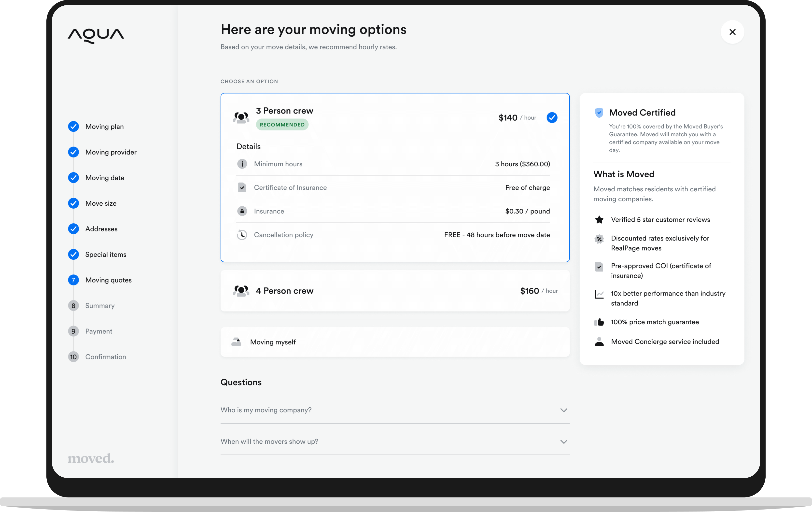812x512 pixels.
Task: Open the 'Who is my moving company?' question
Action: 395,410
